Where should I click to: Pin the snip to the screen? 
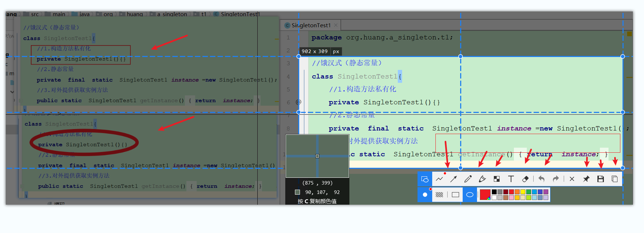(586, 179)
